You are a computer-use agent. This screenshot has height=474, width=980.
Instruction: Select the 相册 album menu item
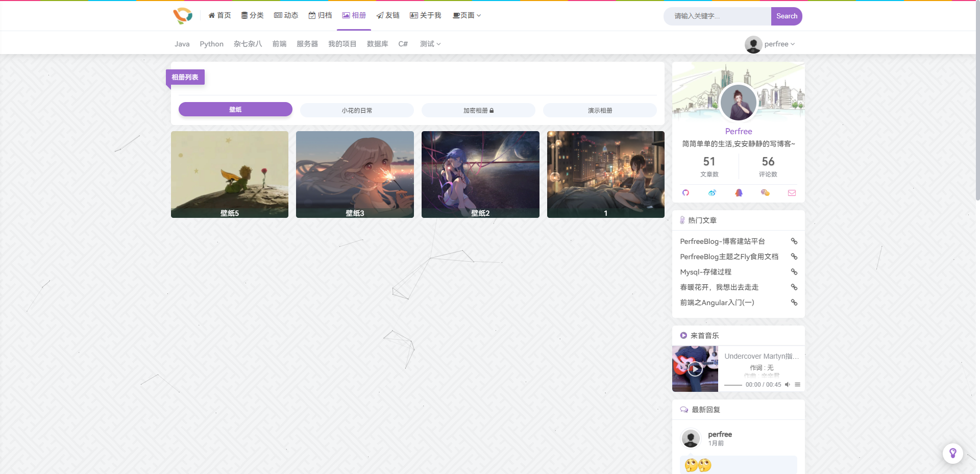(x=354, y=15)
